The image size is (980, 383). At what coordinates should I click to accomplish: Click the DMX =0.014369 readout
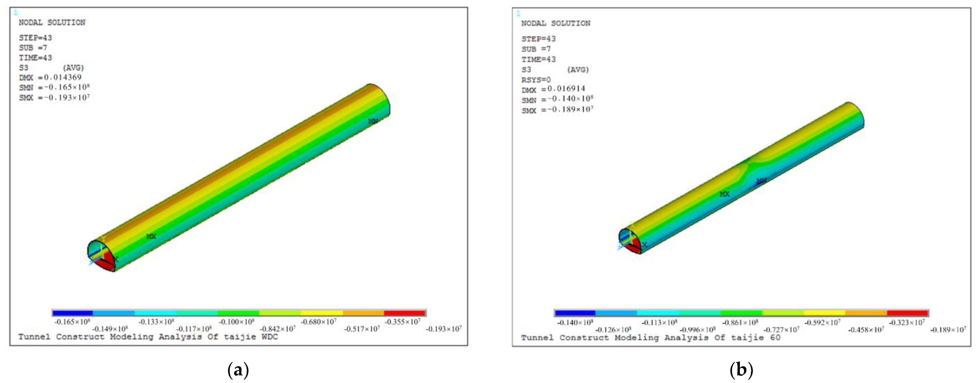(50, 78)
